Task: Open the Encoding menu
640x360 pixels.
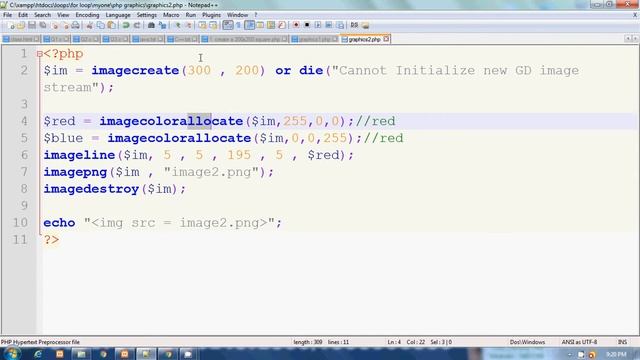Action: pyautogui.click(x=87, y=15)
